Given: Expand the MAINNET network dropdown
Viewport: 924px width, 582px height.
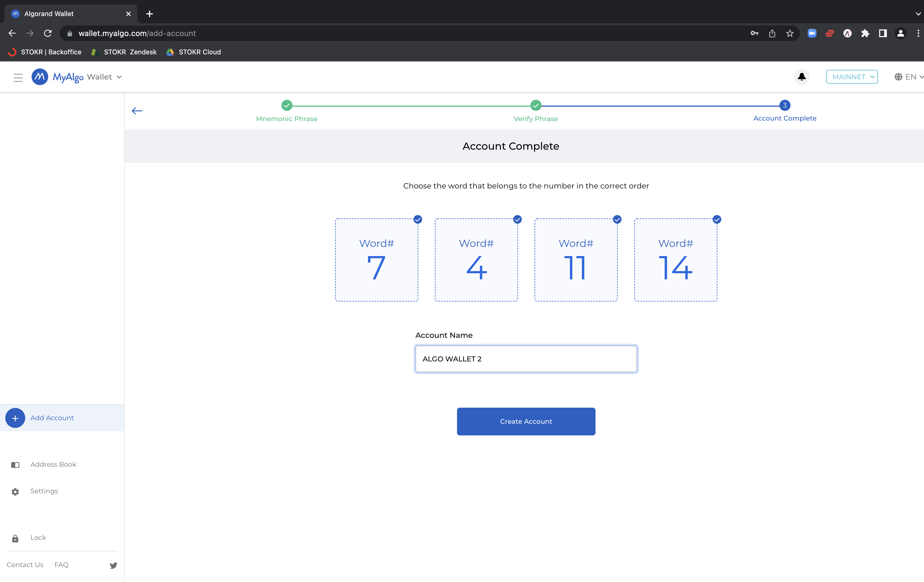Looking at the screenshot, I should click(x=852, y=77).
